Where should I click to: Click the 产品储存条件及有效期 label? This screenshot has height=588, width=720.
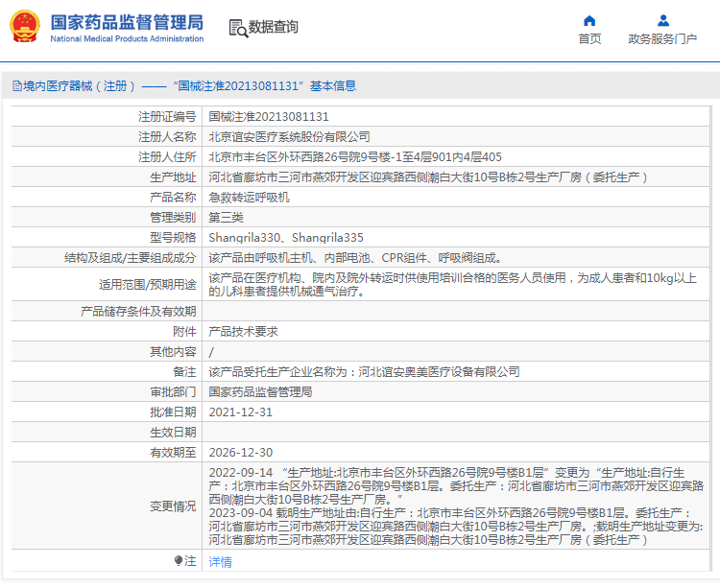coord(138,312)
